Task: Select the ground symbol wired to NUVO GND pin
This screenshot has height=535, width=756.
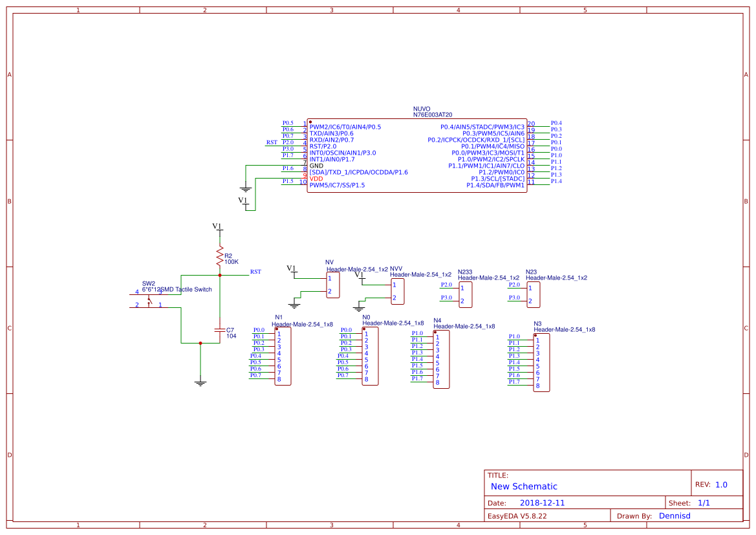Action: (x=246, y=189)
